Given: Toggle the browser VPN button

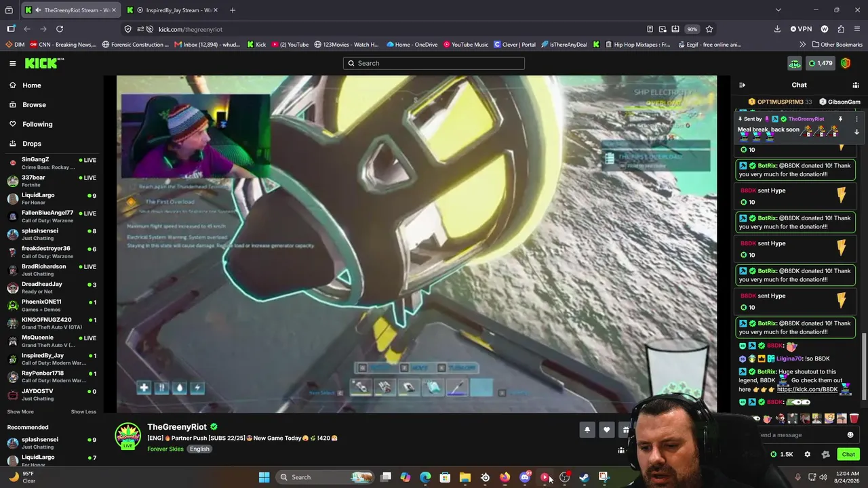Looking at the screenshot, I should (x=801, y=29).
